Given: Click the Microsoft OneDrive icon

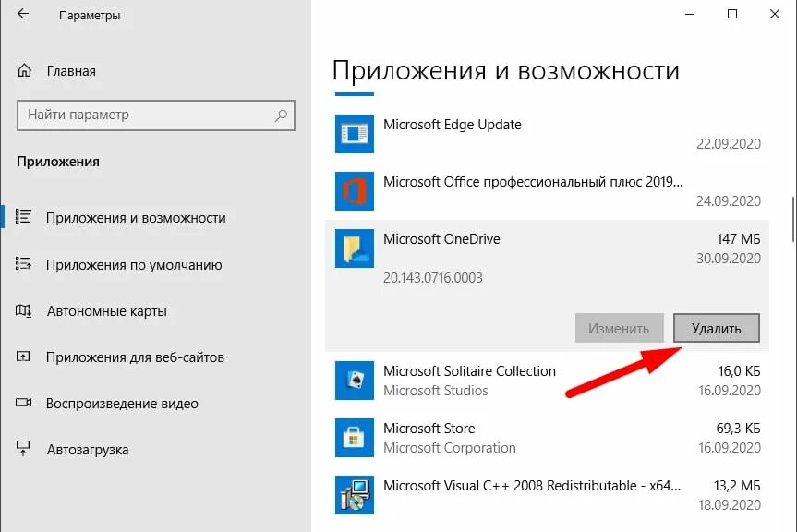Looking at the screenshot, I should [x=355, y=248].
